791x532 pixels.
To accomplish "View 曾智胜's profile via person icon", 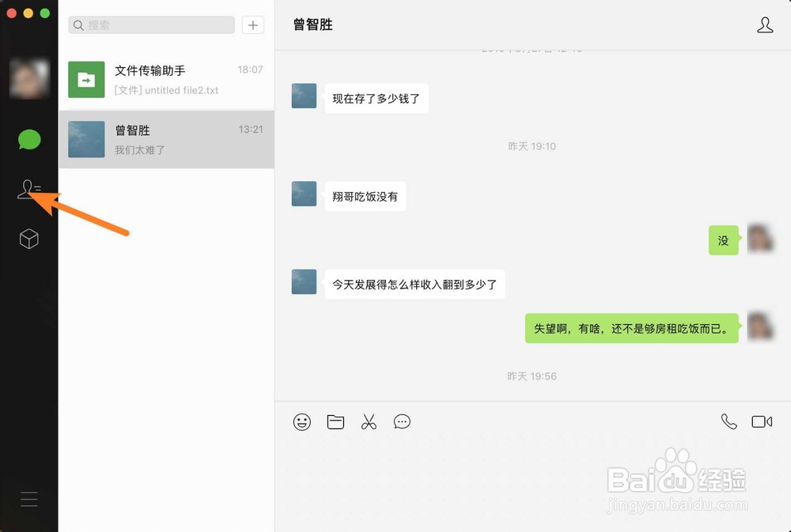I will pyautogui.click(x=765, y=25).
